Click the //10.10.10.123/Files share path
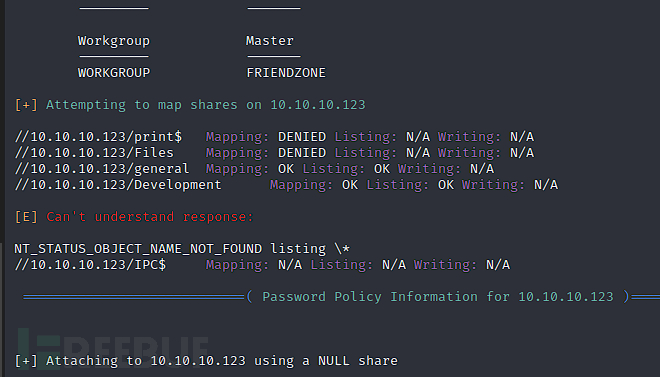The width and height of the screenshot is (660, 377). point(94,153)
